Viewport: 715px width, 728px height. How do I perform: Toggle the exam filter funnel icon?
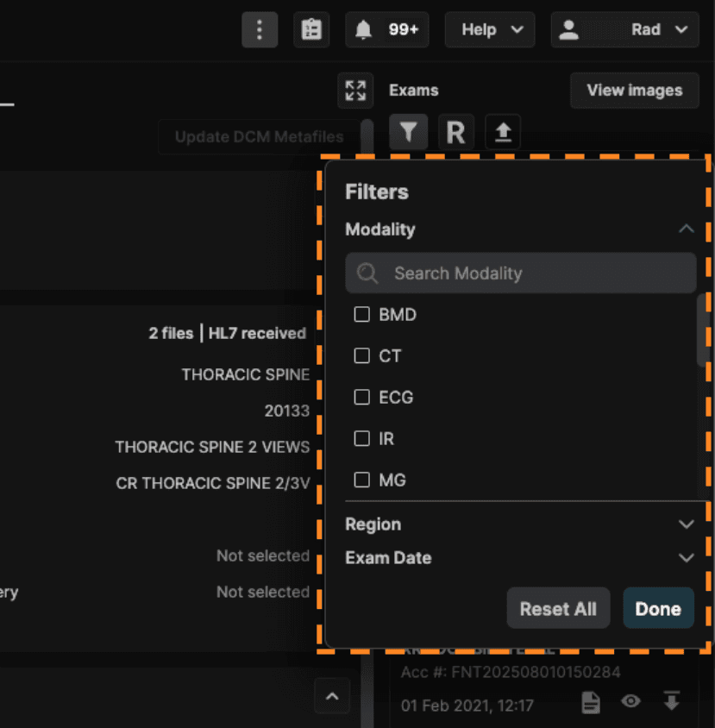(408, 132)
